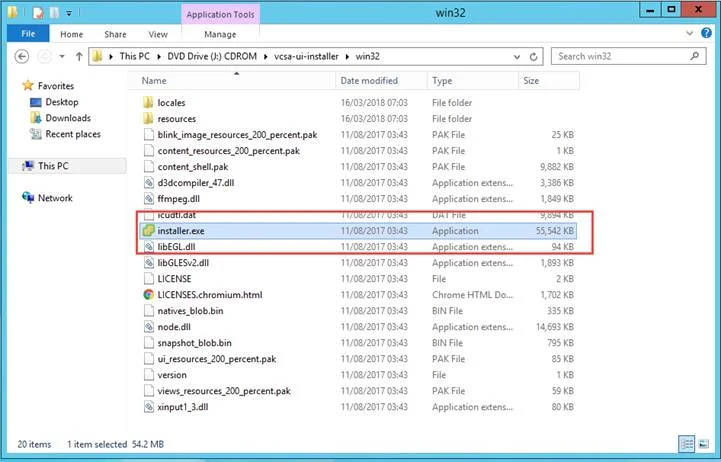
Task: Expand the ribbon with the chevron
Action: tap(690, 33)
